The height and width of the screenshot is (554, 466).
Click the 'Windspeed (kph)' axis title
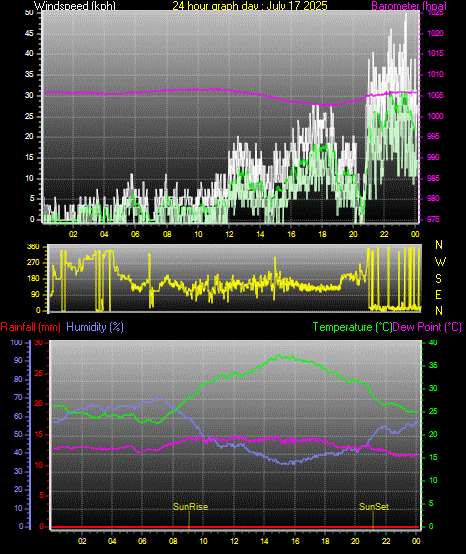click(75, 6)
